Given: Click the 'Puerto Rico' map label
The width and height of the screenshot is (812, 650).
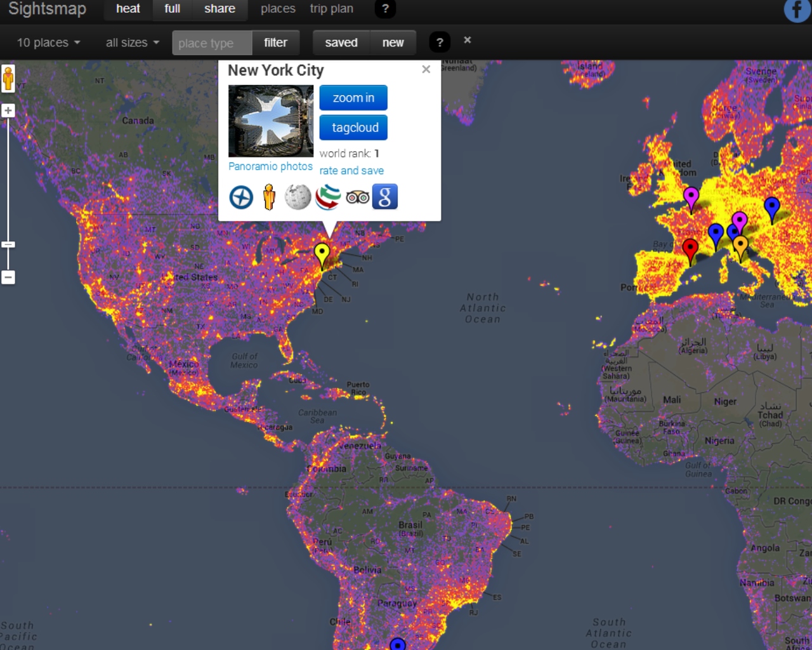Looking at the screenshot, I should tap(358, 388).
